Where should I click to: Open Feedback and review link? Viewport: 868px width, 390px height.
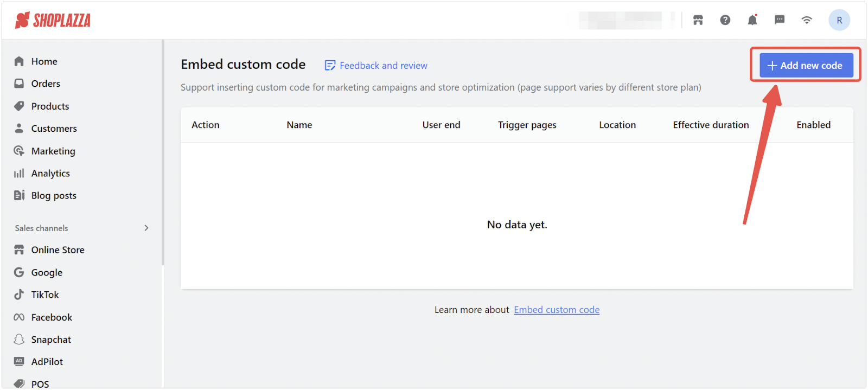384,66
